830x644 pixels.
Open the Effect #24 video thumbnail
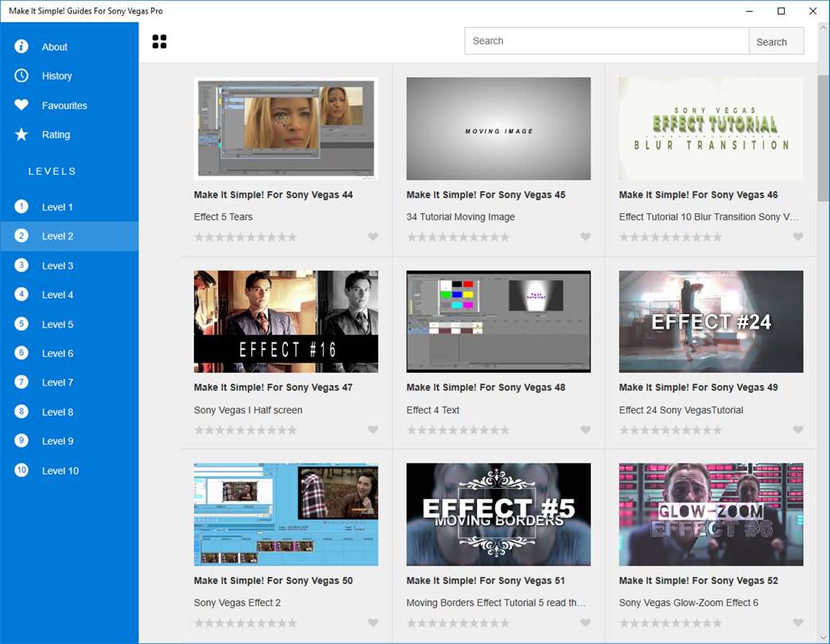(x=711, y=321)
